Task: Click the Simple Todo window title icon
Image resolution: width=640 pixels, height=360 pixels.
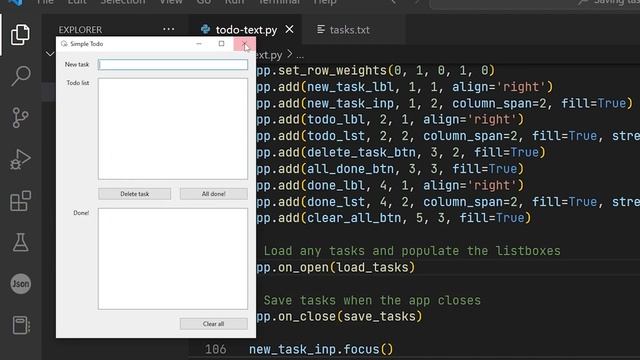Action: pos(64,44)
